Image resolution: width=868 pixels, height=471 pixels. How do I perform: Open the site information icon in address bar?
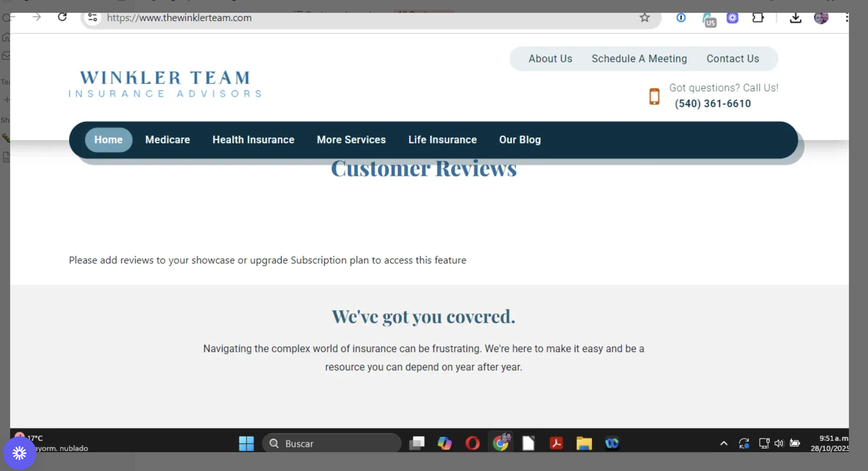92,18
